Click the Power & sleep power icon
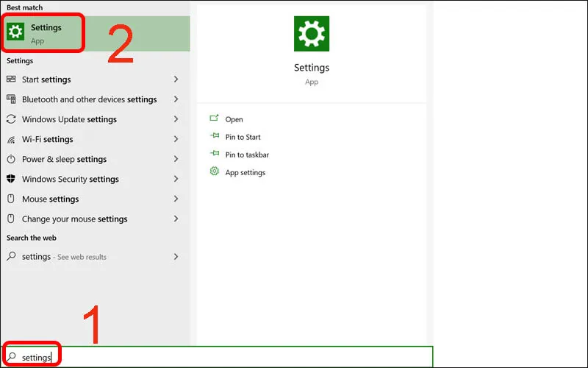The height and width of the screenshot is (368, 588). tap(11, 159)
